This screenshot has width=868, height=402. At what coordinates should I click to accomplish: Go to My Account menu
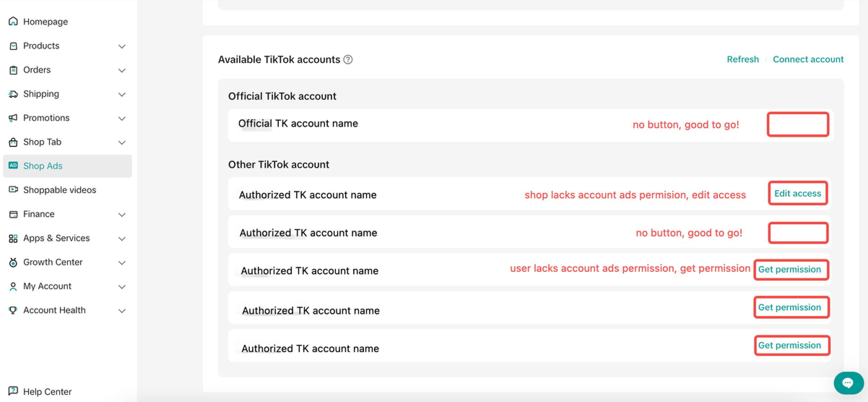click(x=47, y=286)
